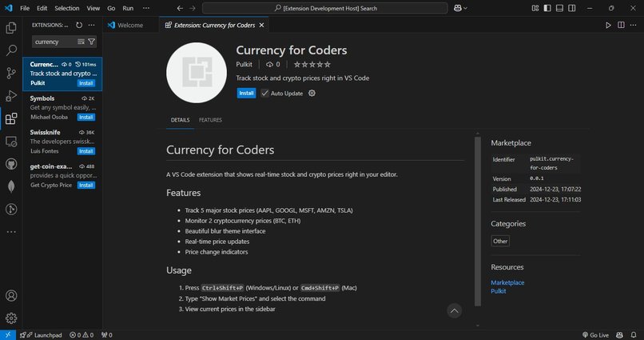
Task: Open the File menu
Action: (x=25, y=8)
